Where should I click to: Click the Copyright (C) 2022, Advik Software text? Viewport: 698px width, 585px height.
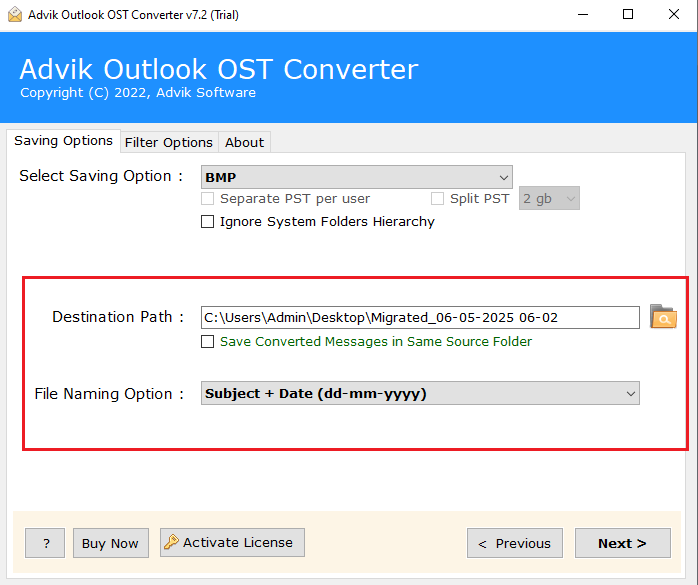click(138, 93)
